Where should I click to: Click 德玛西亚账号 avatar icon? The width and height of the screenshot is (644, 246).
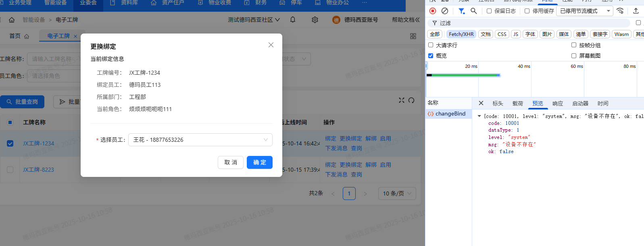point(336,20)
